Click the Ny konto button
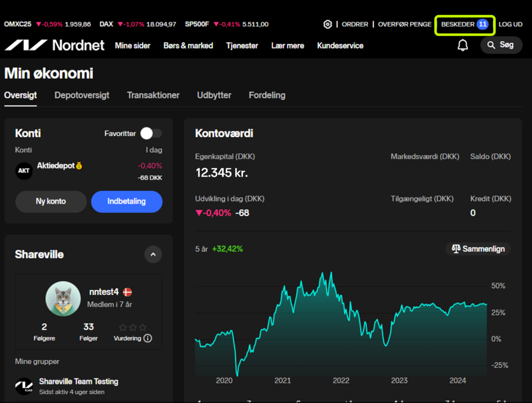The width and height of the screenshot is (532, 403). tap(51, 202)
